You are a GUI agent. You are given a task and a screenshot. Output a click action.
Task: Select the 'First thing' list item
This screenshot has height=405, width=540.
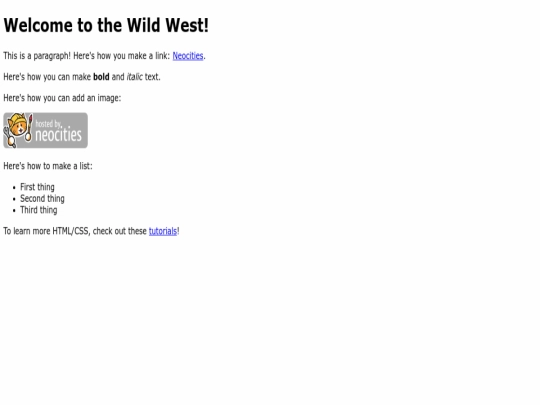coord(37,187)
